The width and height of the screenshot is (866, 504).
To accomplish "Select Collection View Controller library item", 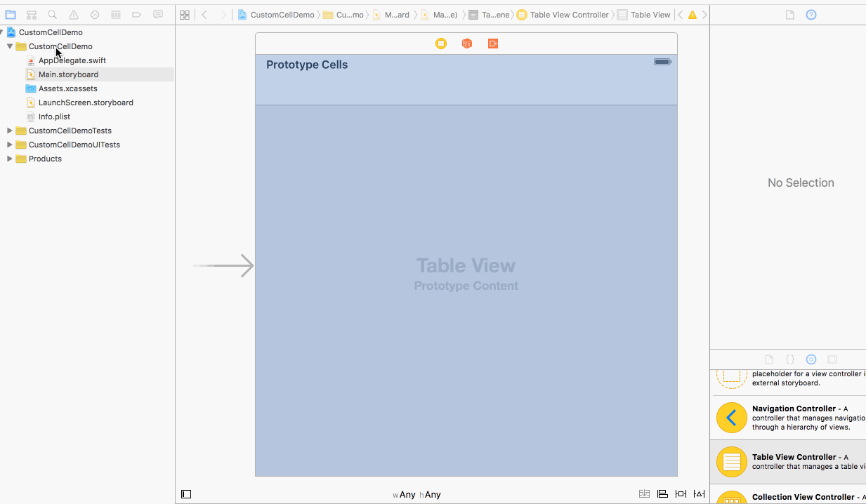I will tap(788, 496).
